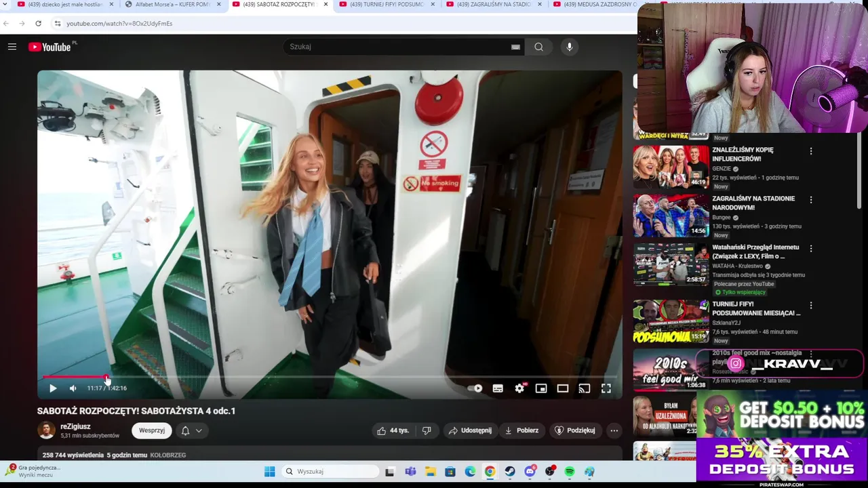This screenshot has height=488, width=868.
Task: Go back in the browser
Action: pyautogui.click(x=6, y=23)
